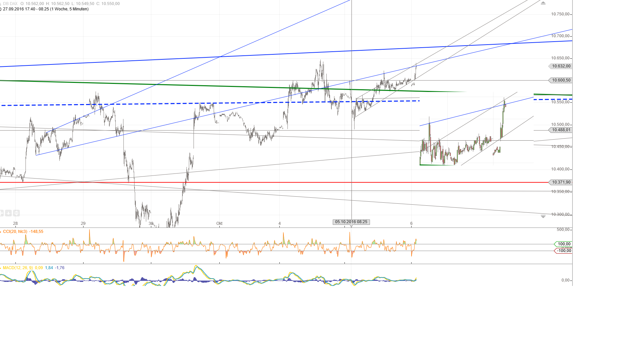Select the 10.488,01 price tag
The width and height of the screenshot is (644, 349).
pyautogui.click(x=560, y=130)
